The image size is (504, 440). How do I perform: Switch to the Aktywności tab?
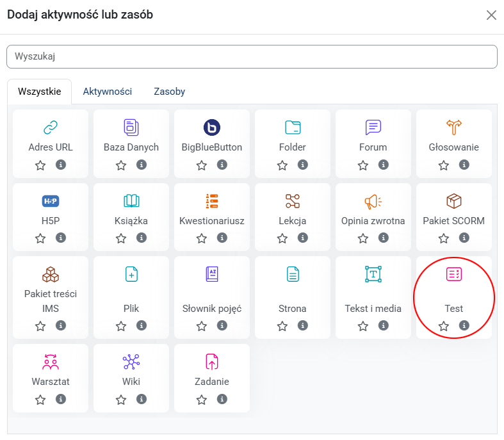(x=107, y=92)
